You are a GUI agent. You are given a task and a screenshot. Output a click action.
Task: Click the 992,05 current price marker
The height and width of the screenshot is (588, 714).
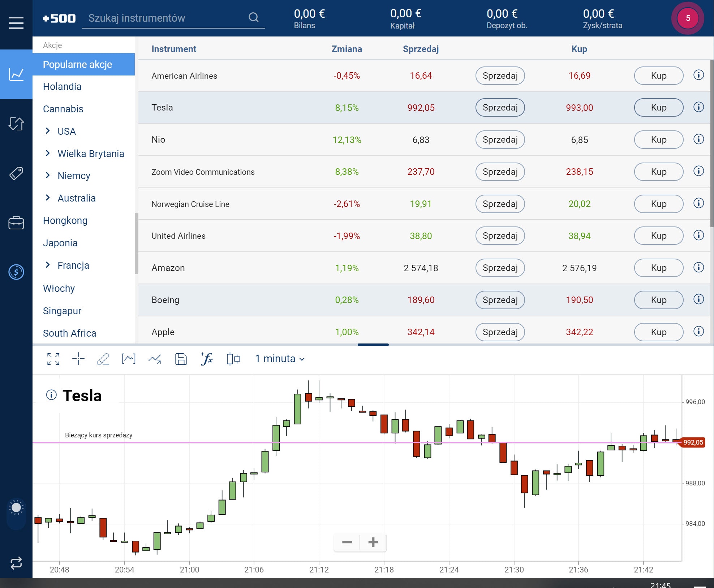tap(693, 442)
